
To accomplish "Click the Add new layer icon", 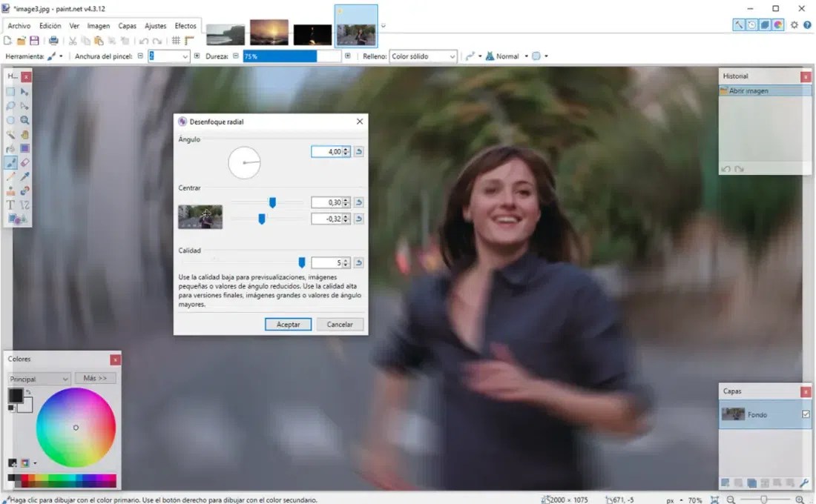I will click(725, 483).
